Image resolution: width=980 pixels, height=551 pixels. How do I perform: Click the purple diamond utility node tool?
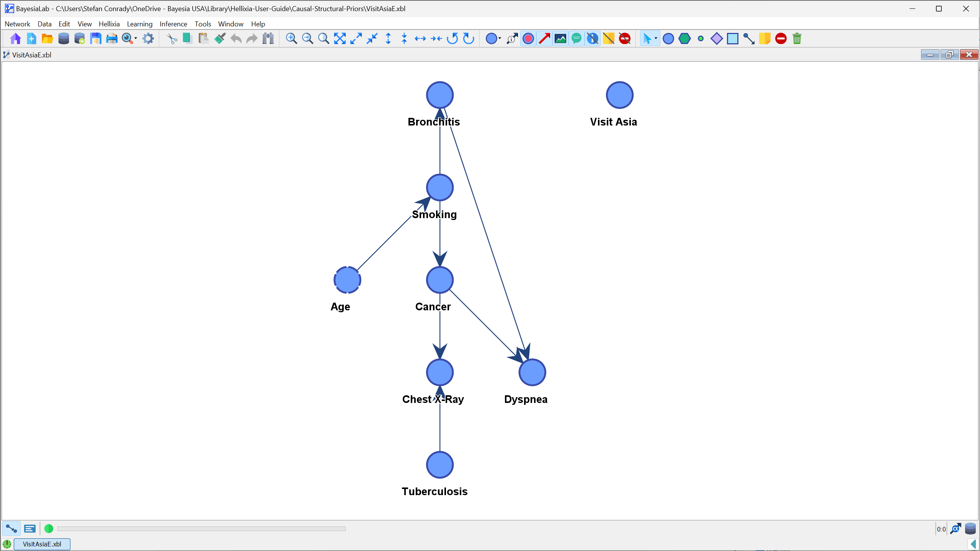click(716, 39)
